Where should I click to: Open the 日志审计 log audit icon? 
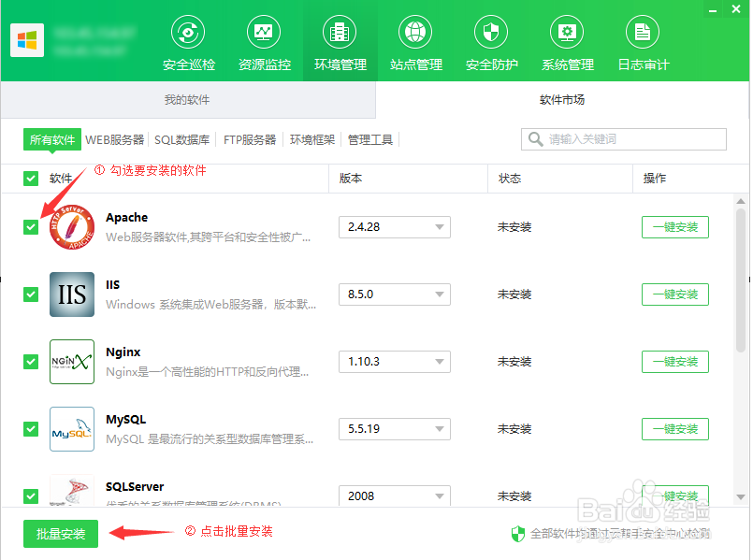642,31
